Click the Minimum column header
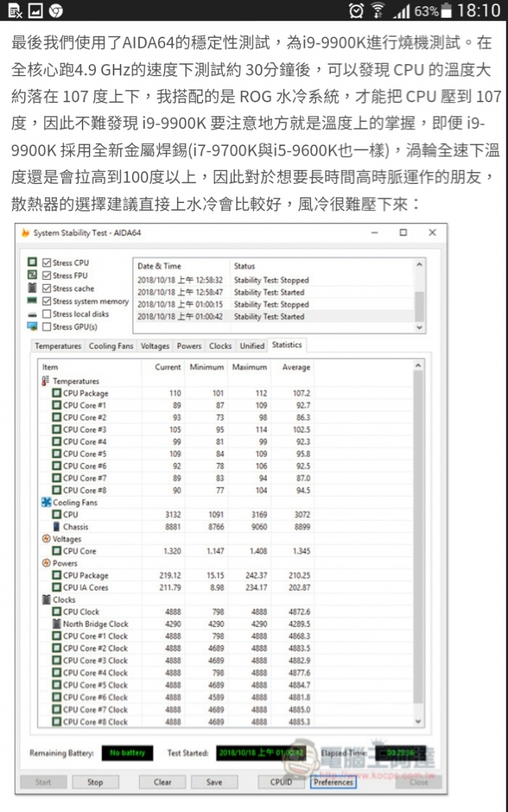The width and height of the screenshot is (508, 812). coord(206,367)
